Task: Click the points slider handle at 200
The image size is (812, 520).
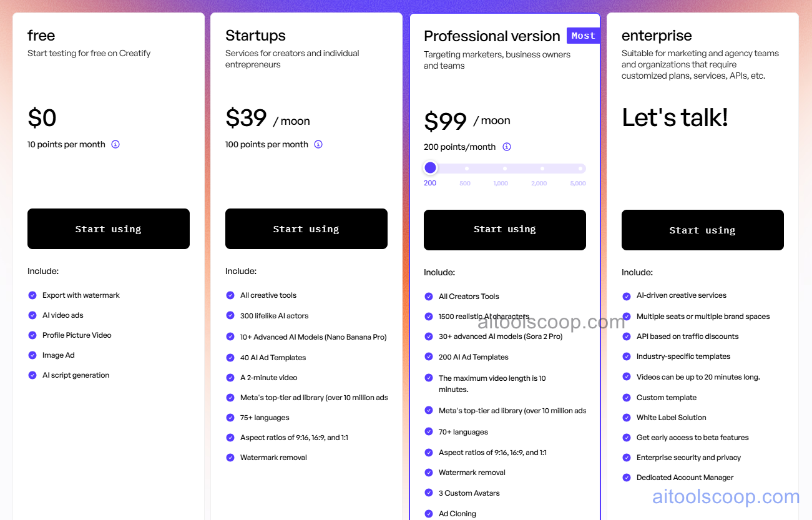Action: (x=430, y=167)
